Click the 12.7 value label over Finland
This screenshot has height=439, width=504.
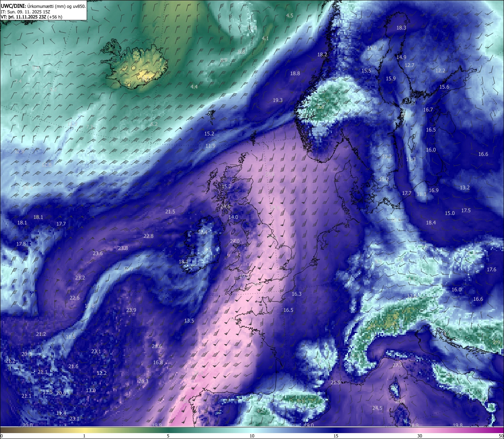(x=409, y=65)
